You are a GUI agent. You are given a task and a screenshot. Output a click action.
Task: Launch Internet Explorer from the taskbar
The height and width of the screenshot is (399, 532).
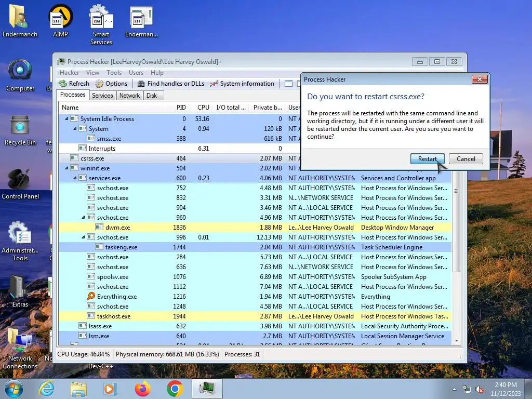(x=46, y=389)
